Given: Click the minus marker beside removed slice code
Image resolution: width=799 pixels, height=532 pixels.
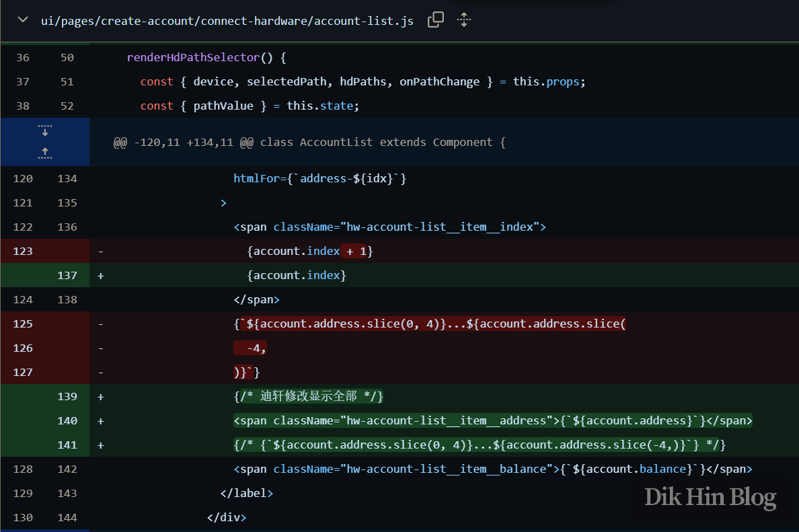Looking at the screenshot, I should [x=100, y=324].
